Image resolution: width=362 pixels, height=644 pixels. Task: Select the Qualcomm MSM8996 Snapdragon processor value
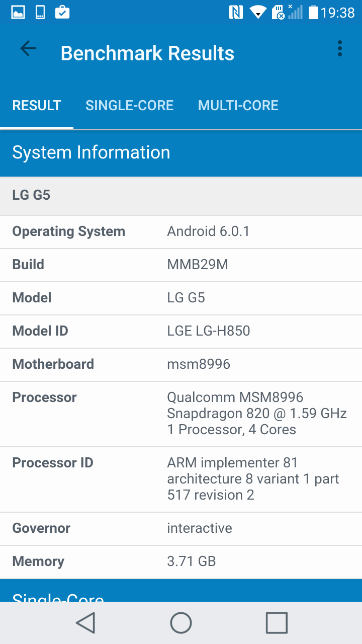pos(257,414)
